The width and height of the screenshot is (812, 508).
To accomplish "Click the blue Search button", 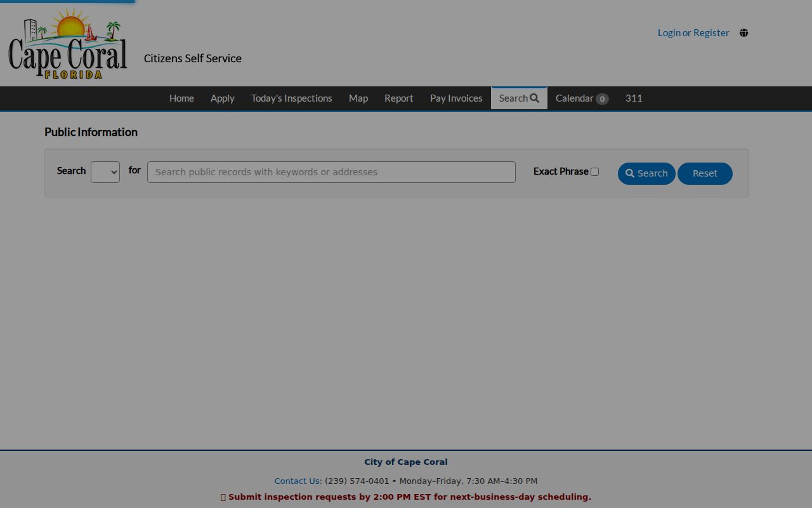I will 646,173.
